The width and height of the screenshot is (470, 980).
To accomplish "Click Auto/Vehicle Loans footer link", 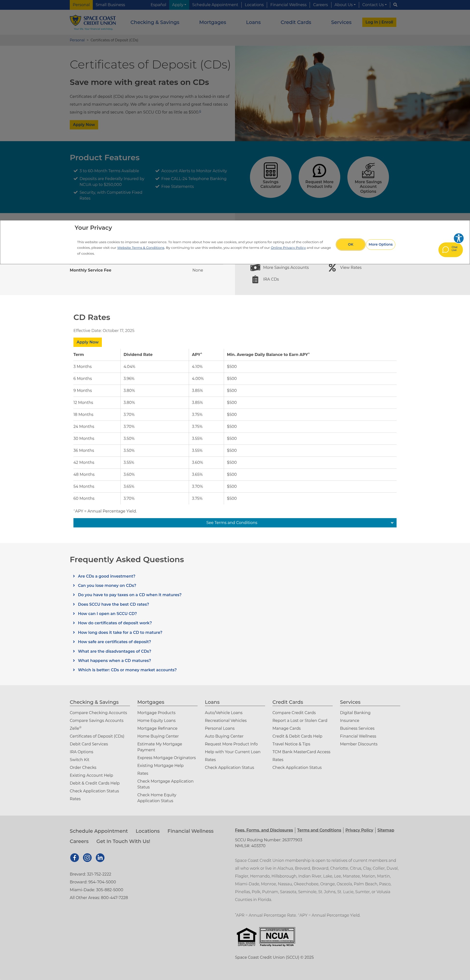I will (223, 713).
